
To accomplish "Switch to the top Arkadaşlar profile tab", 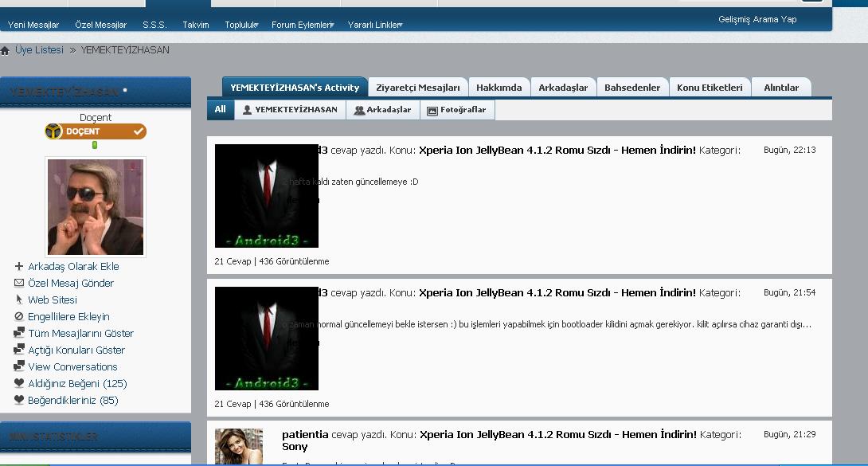I will point(563,88).
